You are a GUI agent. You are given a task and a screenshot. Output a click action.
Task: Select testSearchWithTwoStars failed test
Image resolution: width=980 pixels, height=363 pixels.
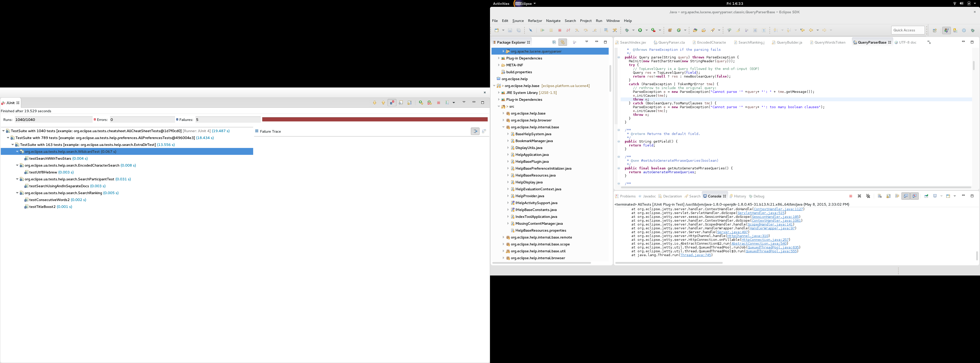click(x=56, y=158)
